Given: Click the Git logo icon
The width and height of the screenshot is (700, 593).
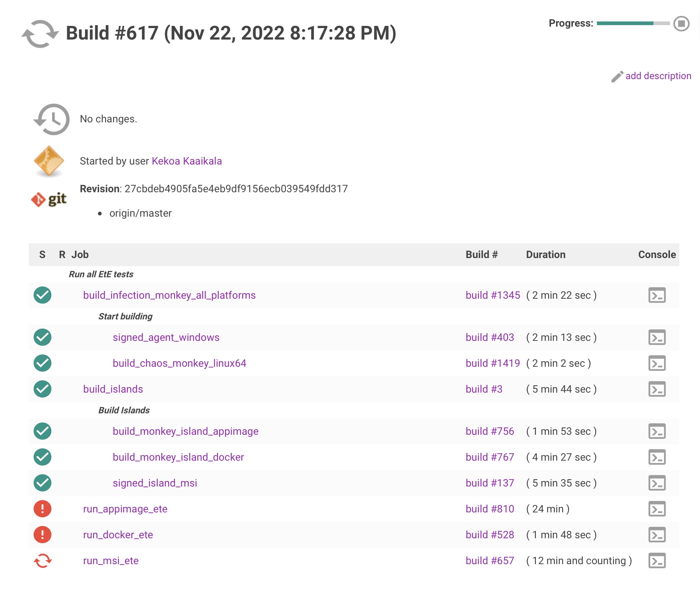Looking at the screenshot, I should click(49, 199).
